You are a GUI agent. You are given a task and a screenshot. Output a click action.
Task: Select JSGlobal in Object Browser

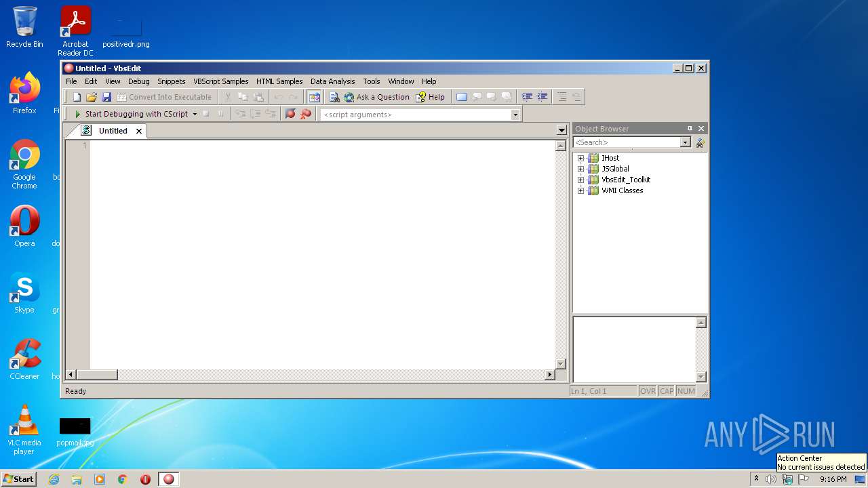pyautogui.click(x=615, y=169)
